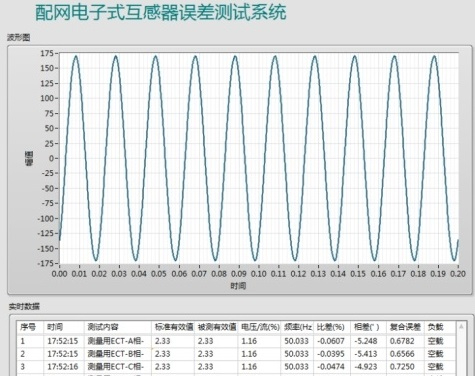This screenshot has height=376, width=475.
Task: Click the 17:52:15 time cell in row 1
Action: pos(63,341)
